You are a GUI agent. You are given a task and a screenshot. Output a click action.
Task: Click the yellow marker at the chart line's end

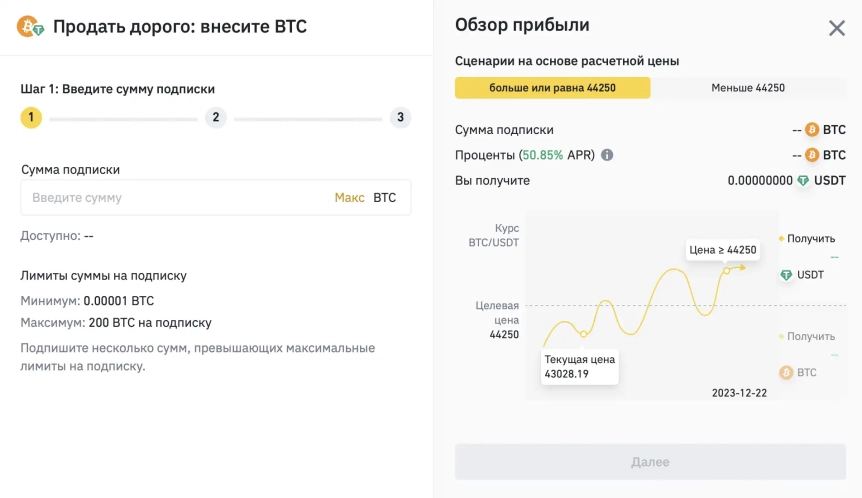pos(727,270)
